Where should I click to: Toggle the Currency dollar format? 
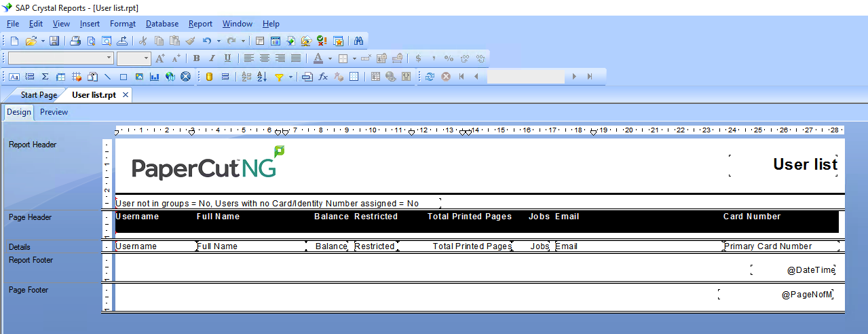(418, 58)
